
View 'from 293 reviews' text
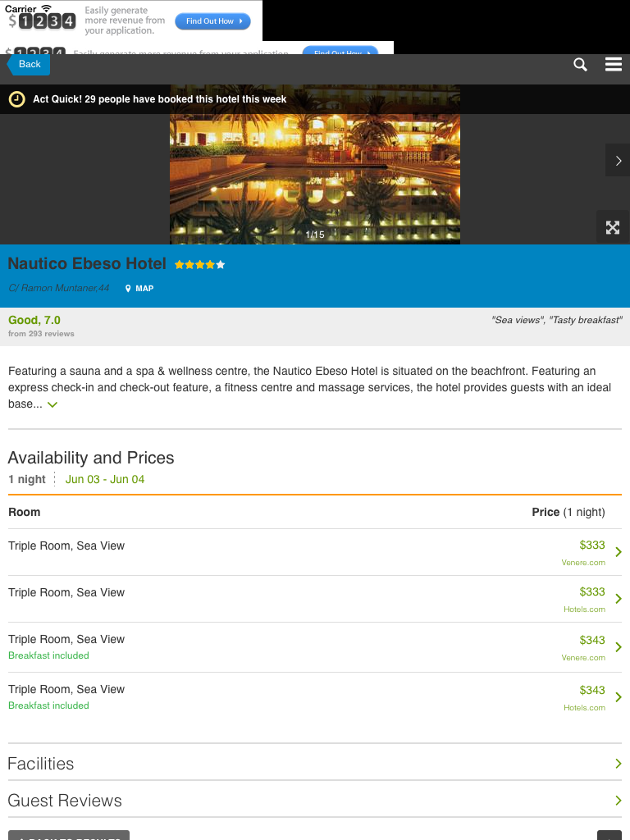pyautogui.click(x=41, y=334)
